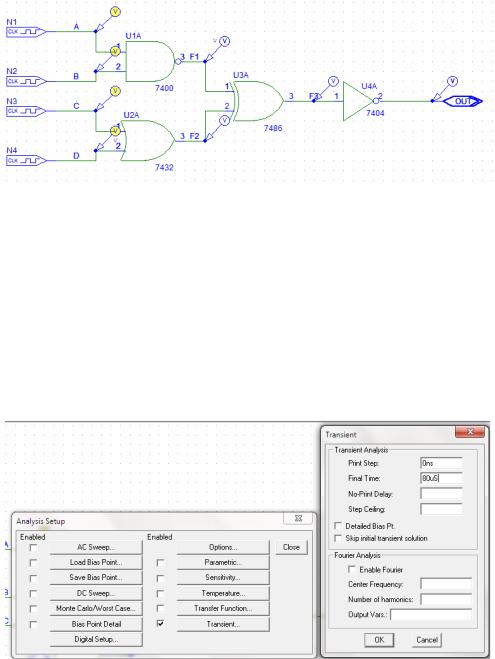Check Skip initial transient solution
495x659 pixels.
point(337,538)
